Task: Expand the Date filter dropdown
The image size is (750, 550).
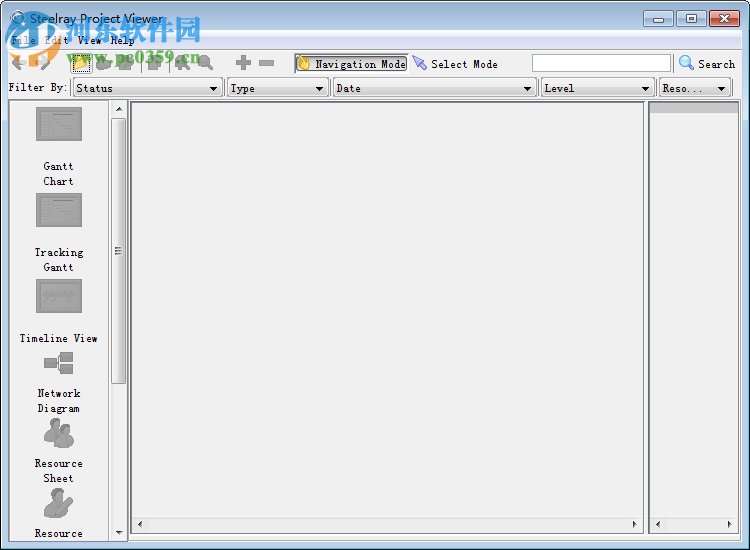Action: (434, 88)
